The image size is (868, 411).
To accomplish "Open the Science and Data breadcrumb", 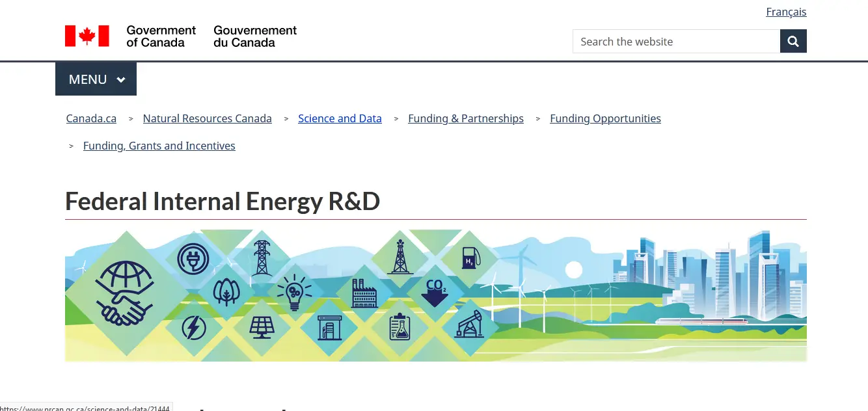I will coord(340,118).
